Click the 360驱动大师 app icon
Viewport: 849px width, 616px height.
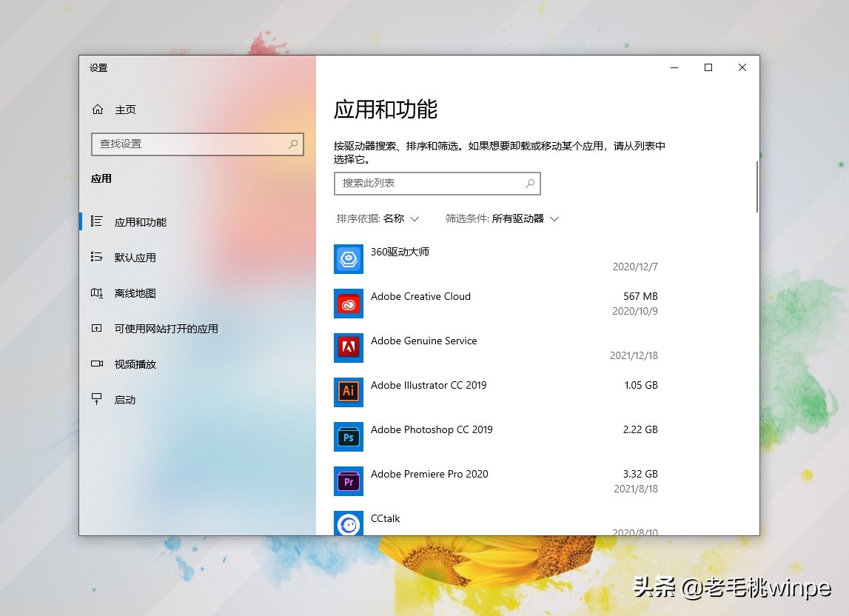point(348,259)
